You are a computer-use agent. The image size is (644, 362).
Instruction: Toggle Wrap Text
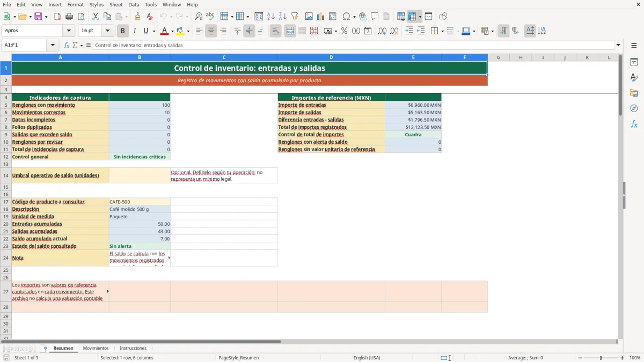(x=276, y=31)
